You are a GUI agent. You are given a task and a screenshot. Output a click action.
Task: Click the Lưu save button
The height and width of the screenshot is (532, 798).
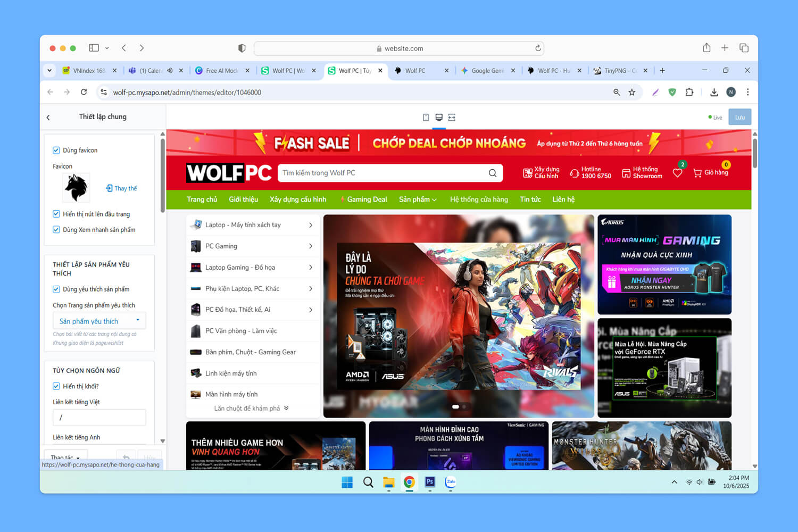point(740,117)
